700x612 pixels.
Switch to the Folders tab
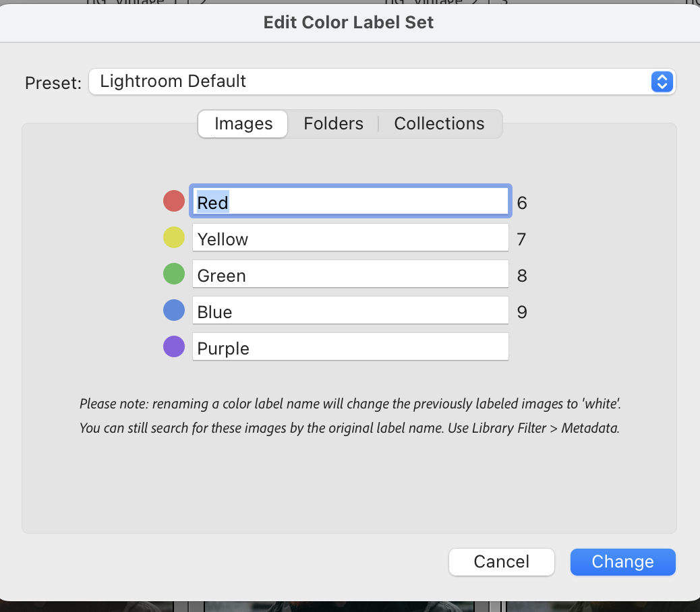[x=333, y=123]
